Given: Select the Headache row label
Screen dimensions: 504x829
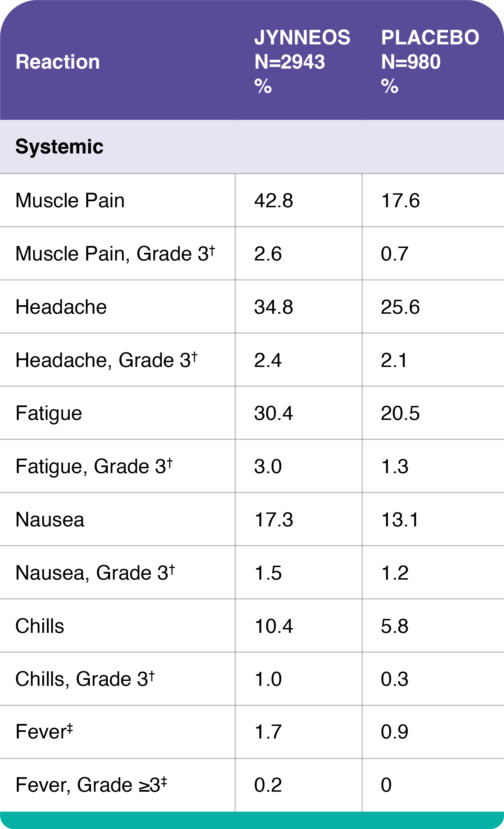Looking at the screenshot, I should (61, 307).
